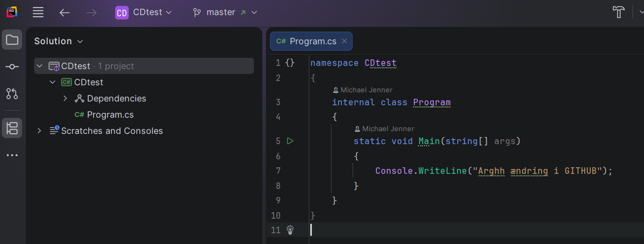This screenshot has height=244, width=644.
Task: Click the Scratches and Consoles icon
Action: (x=54, y=131)
